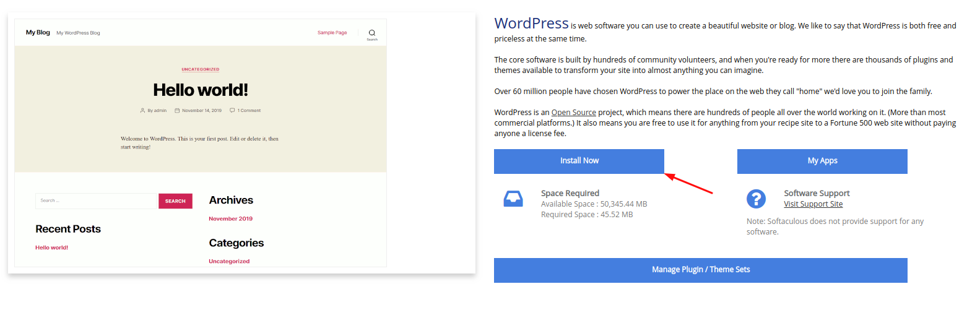Click the Space Required label

570,194
